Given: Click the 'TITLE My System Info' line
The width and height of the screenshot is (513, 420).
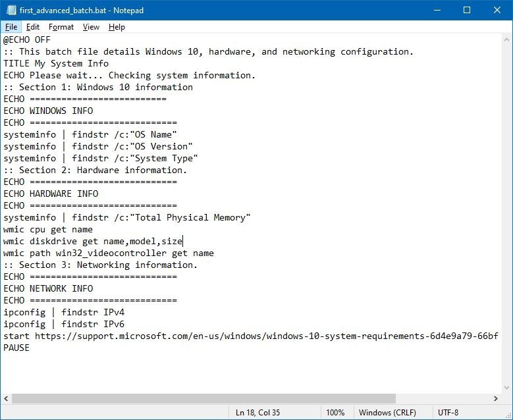Looking at the screenshot, I should 56,63.
